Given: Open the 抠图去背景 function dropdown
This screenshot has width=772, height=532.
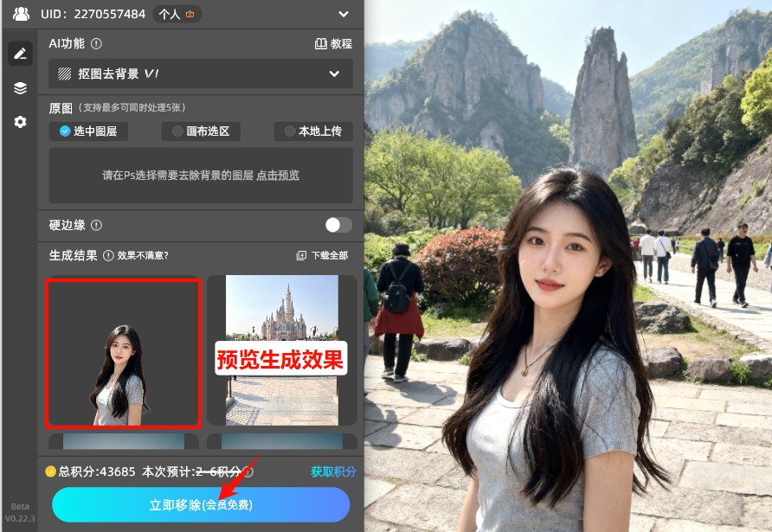Looking at the screenshot, I should pyautogui.click(x=199, y=74).
